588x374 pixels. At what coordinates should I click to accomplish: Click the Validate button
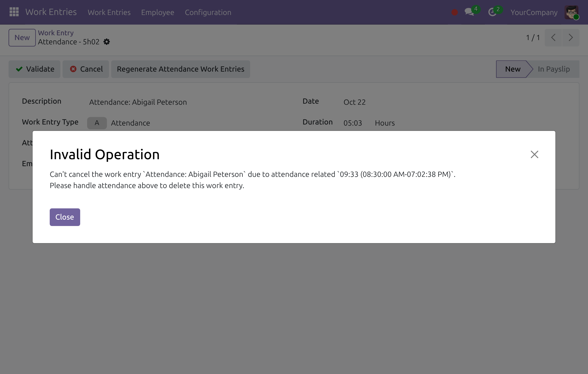[x=34, y=69]
